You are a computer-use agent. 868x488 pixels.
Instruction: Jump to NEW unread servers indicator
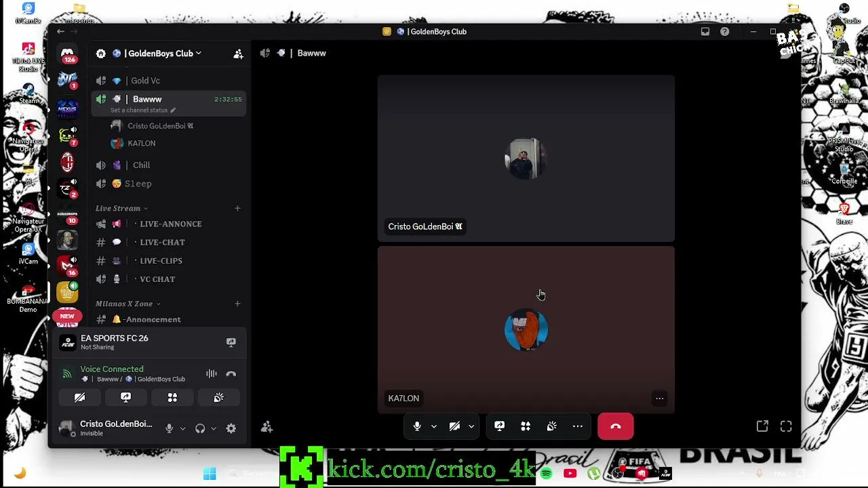tap(67, 316)
